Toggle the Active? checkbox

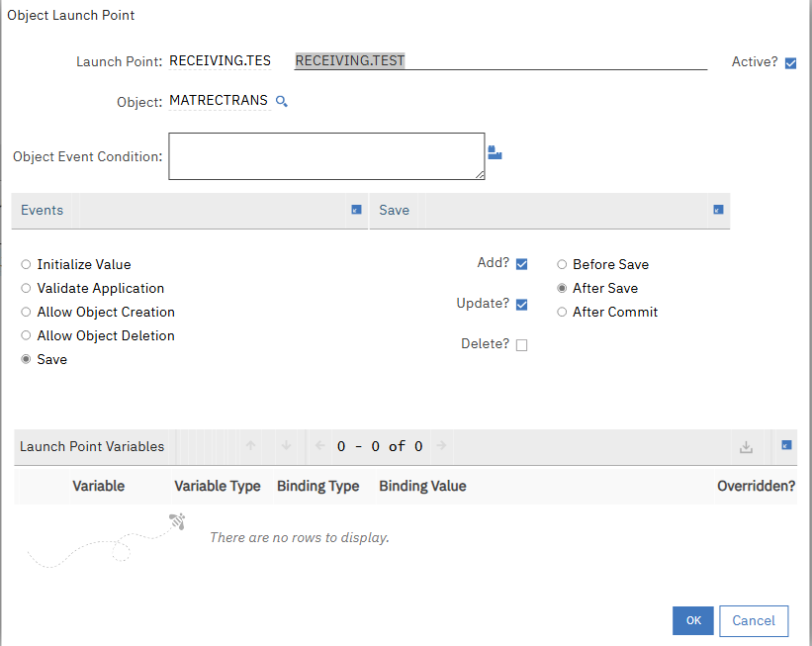(790, 63)
